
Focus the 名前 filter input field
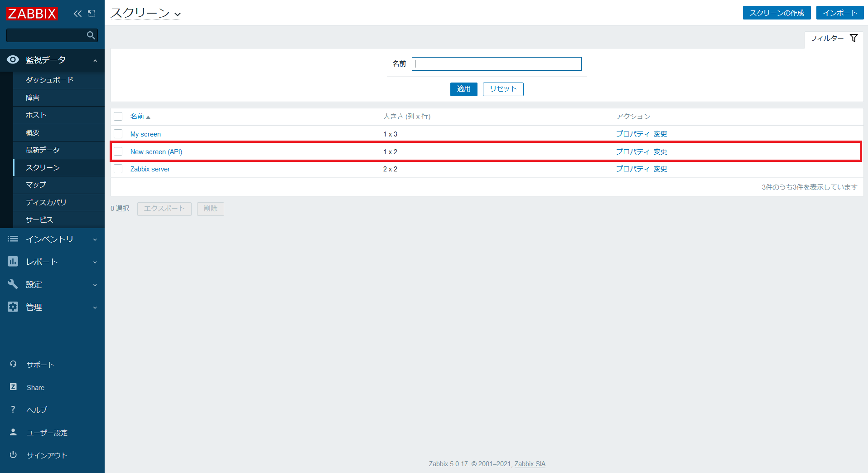497,64
